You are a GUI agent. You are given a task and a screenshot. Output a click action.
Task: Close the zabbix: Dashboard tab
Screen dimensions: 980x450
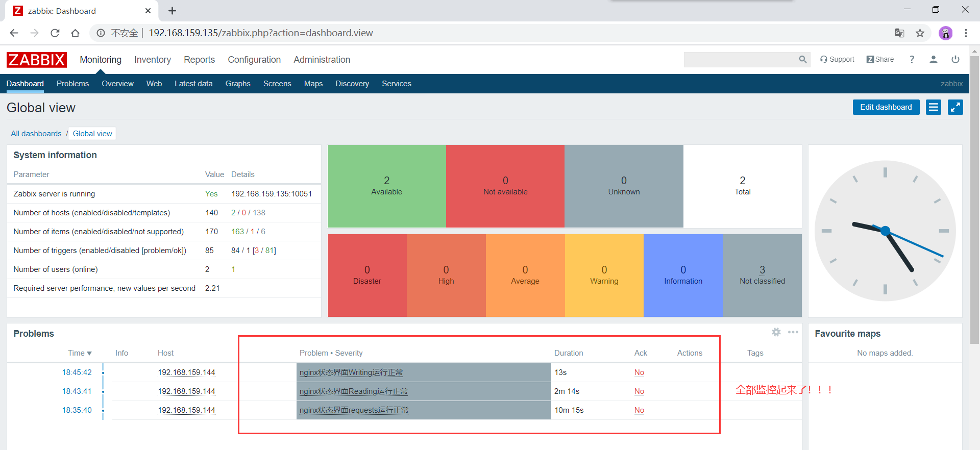[148, 11]
